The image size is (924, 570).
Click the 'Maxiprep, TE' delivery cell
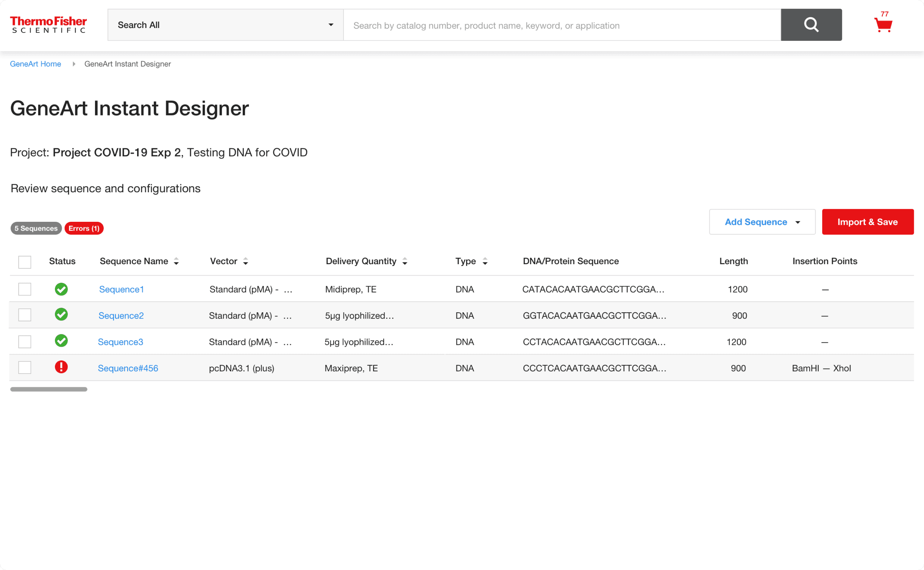click(x=351, y=368)
